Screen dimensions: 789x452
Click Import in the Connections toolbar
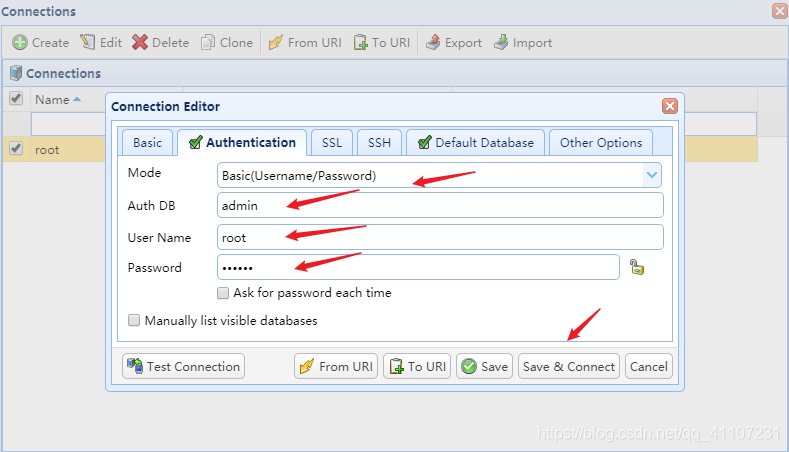tap(523, 43)
